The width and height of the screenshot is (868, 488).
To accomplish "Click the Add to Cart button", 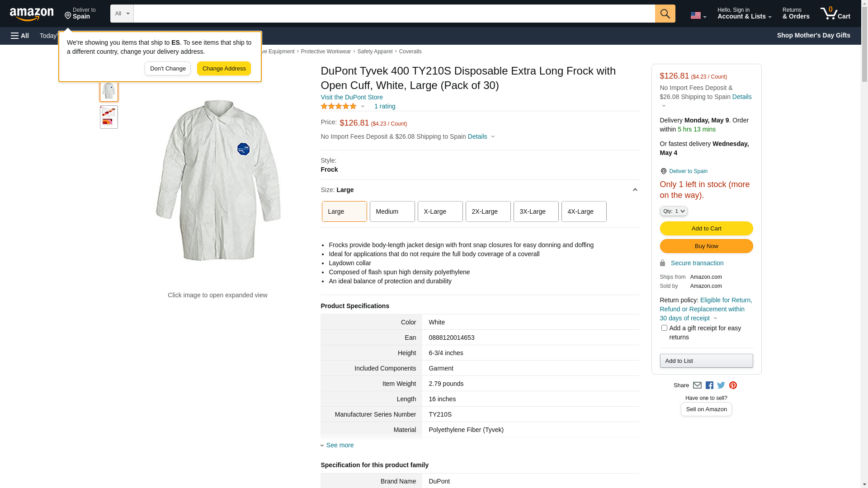I will coord(706,229).
